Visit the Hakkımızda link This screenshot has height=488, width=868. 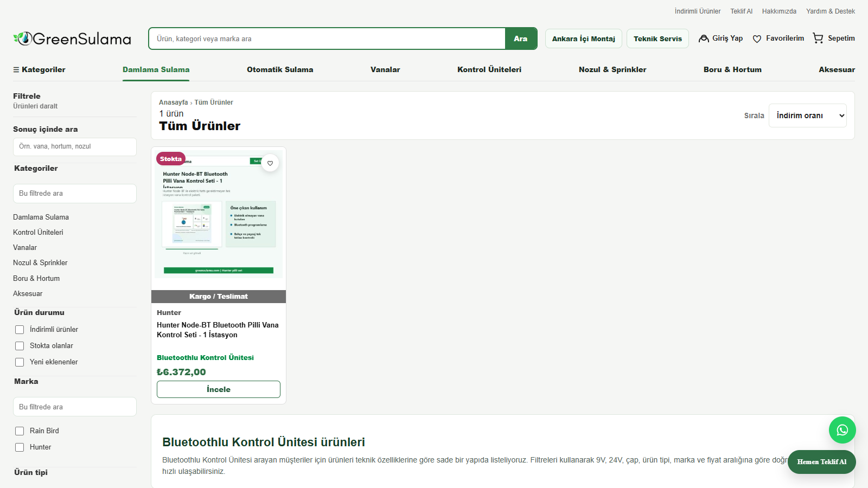pos(779,11)
